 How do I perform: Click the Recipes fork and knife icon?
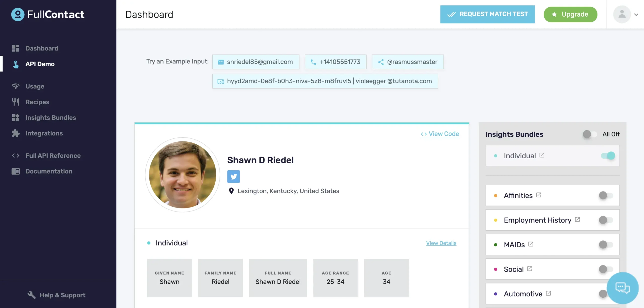(16, 102)
